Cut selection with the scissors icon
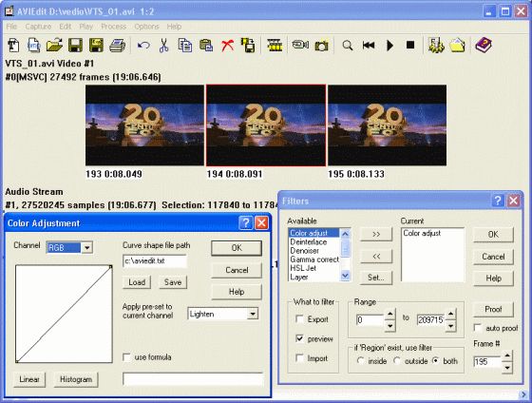 tap(163, 46)
